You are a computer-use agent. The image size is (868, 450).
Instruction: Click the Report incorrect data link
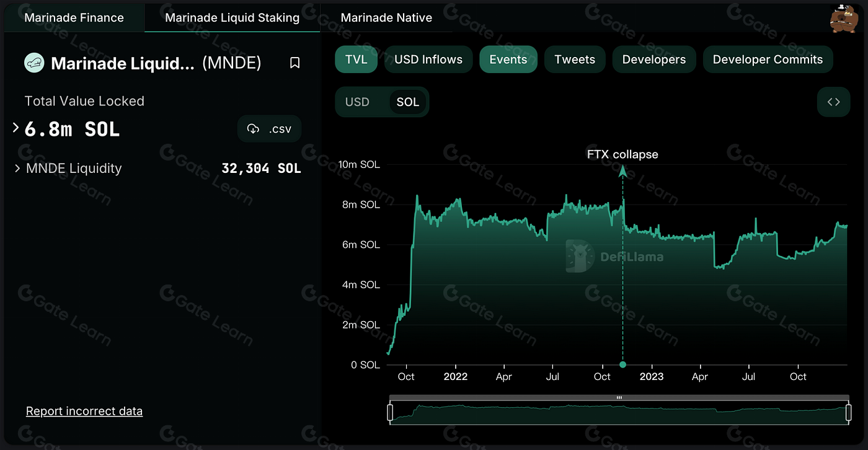(x=84, y=411)
